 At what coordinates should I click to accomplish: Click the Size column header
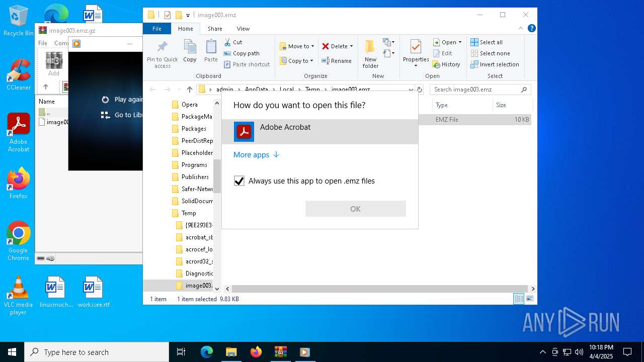click(512, 105)
